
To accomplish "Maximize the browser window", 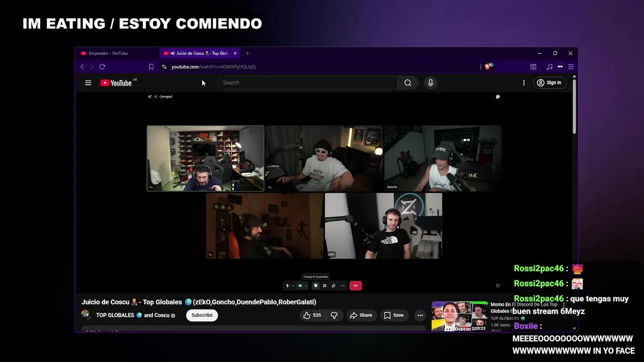I will coord(555,53).
